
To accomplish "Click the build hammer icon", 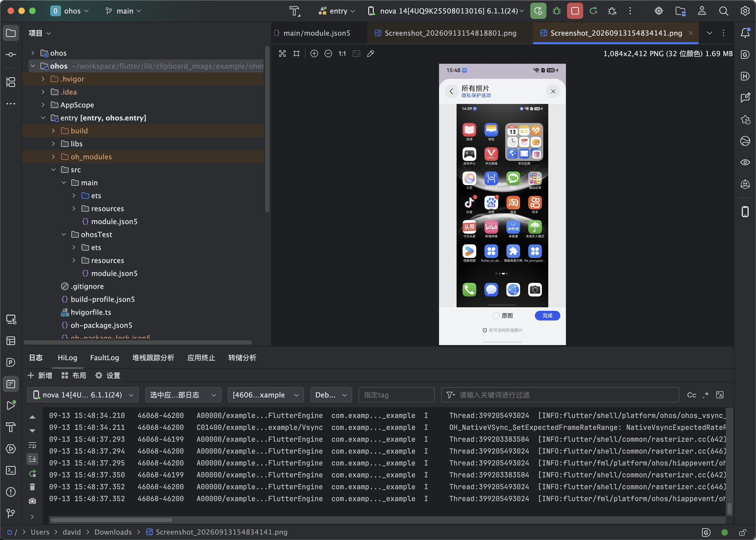I will (x=295, y=11).
